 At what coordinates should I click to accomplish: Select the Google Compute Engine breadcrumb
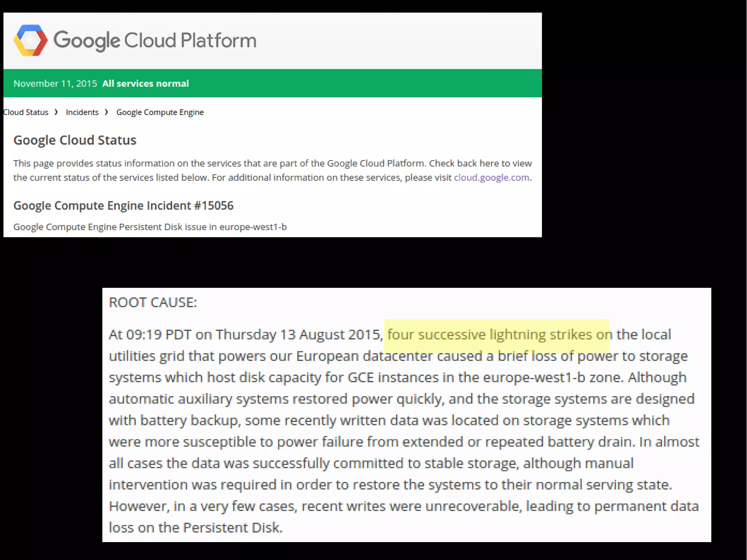click(160, 112)
